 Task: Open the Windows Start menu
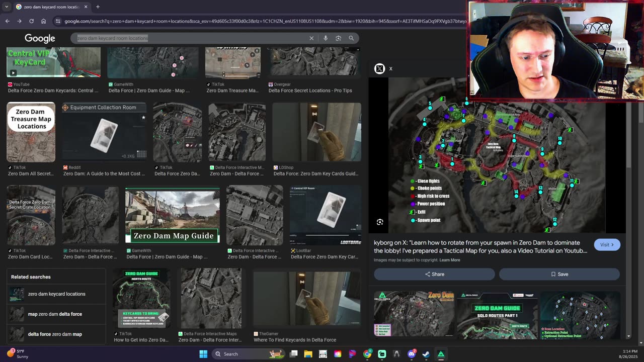point(203,354)
